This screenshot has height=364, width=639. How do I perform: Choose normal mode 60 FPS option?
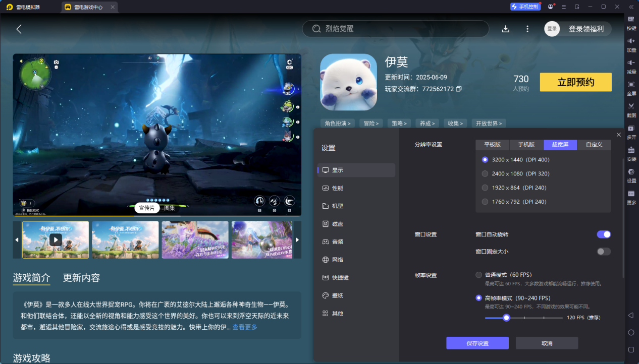[x=479, y=275]
